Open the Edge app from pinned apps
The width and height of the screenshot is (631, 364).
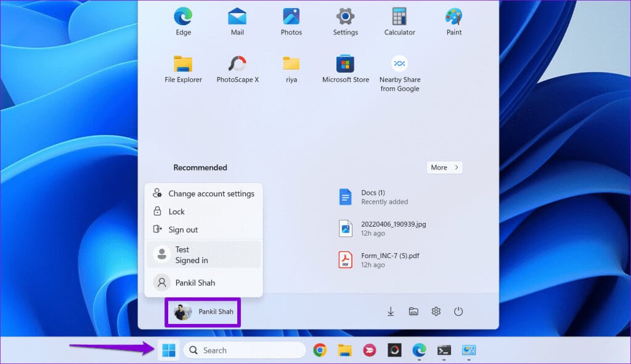pyautogui.click(x=183, y=22)
